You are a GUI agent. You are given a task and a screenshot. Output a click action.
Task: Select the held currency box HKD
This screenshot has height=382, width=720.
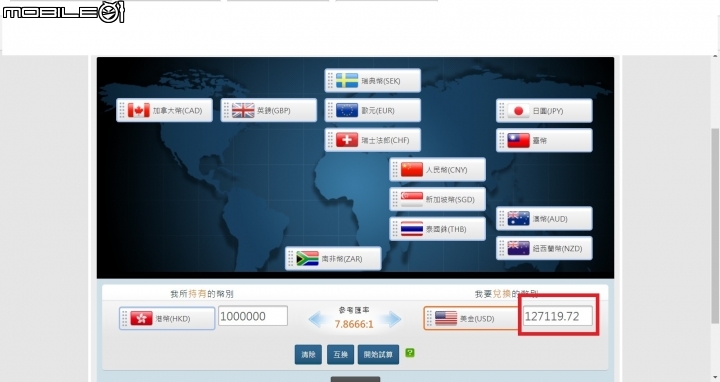click(167, 318)
